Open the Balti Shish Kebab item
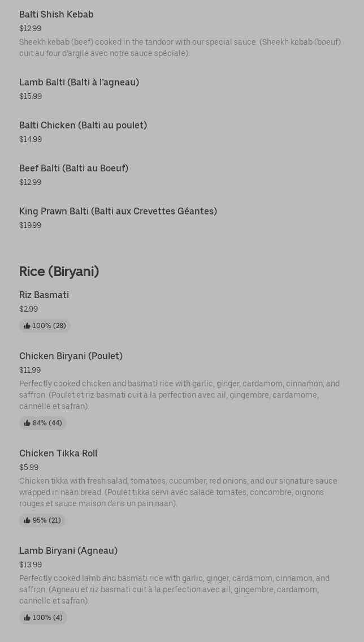The width and height of the screenshot is (364, 642). click(x=57, y=15)
